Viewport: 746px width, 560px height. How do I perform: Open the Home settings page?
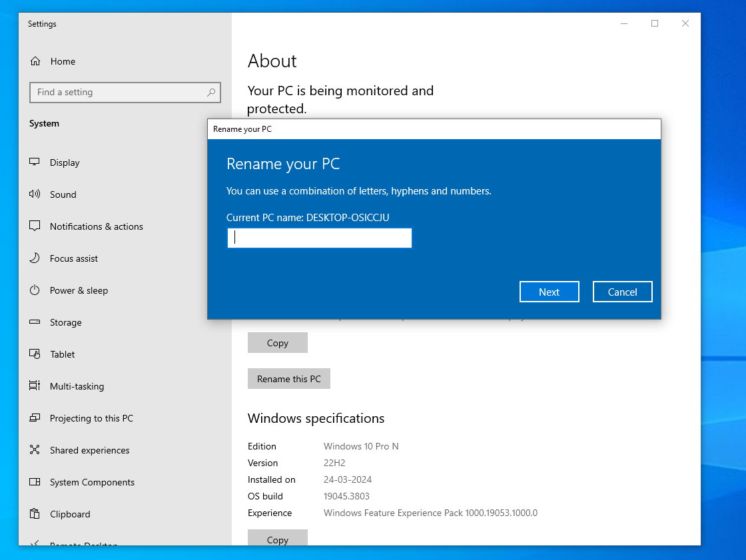(63, 61)
